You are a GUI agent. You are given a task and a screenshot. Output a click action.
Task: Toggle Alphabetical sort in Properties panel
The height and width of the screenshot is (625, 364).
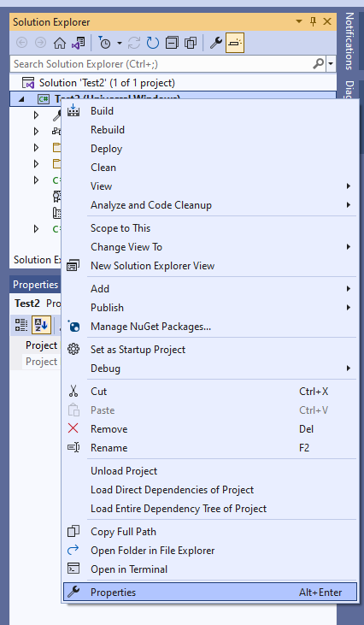click(41, 325)
